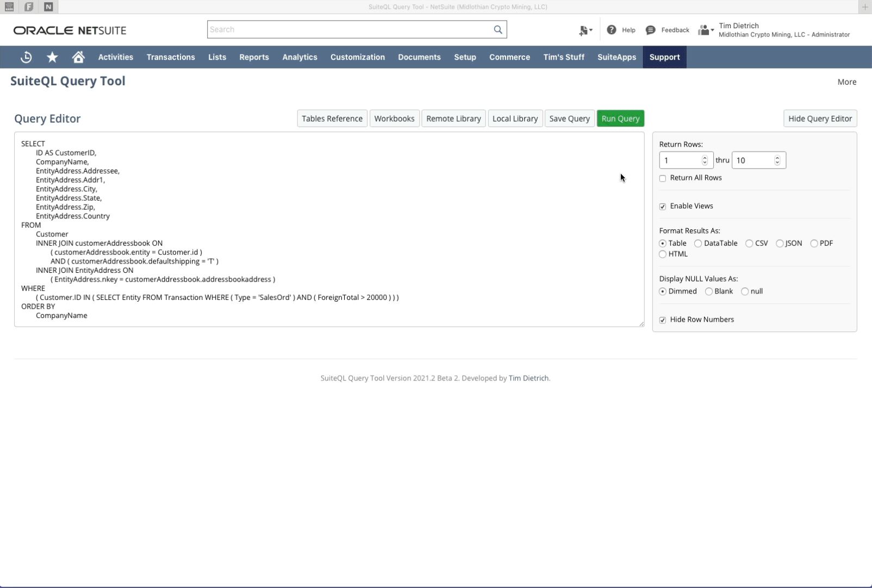Select CSV result format
The image size is (872, 588).
749,243
